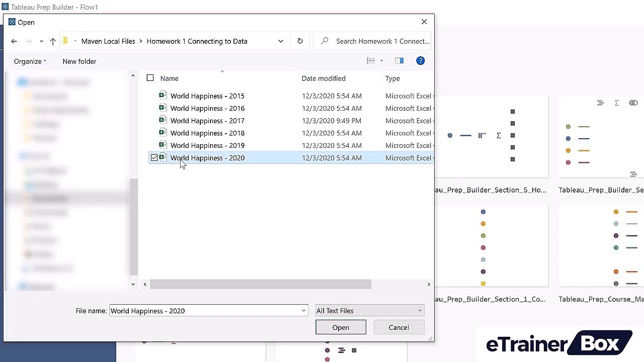
Task: Select World Happiness - 2019 file
Action: pos(207,145)
